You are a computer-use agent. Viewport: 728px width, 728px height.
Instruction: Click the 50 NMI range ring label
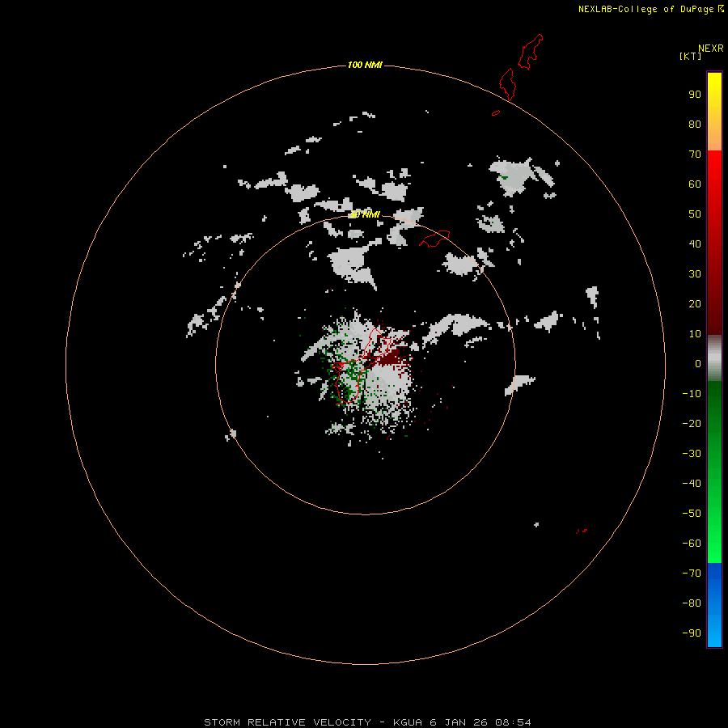tap(365, 214)
